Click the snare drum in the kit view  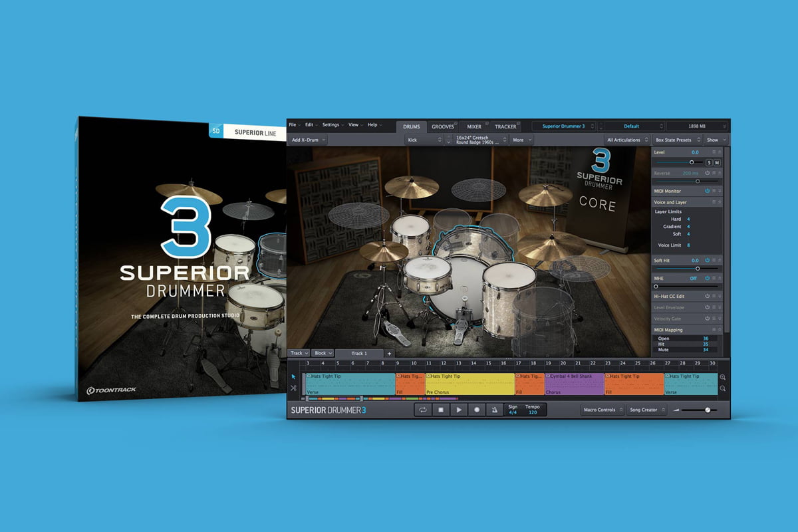click(428, 274)
